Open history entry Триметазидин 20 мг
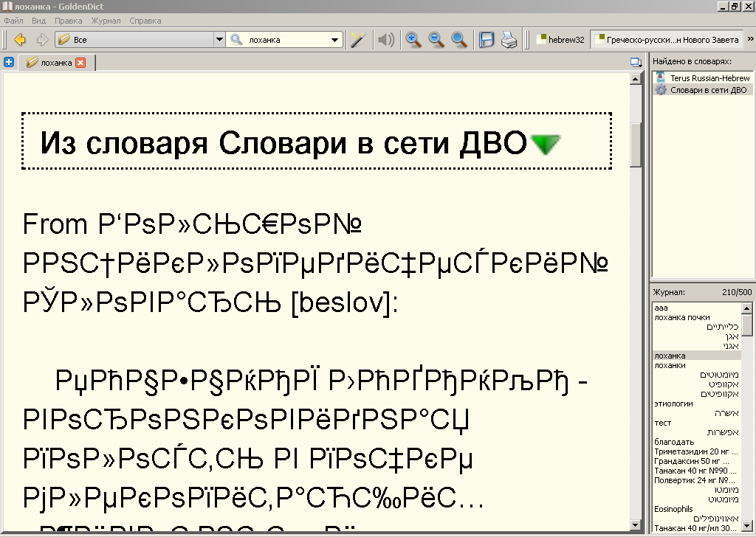756x537 pixels. coord(697,451)
